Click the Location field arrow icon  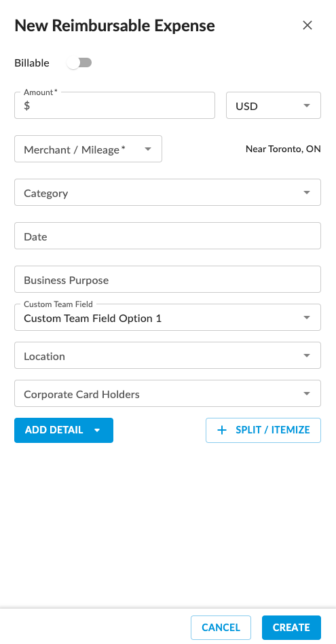click(306, 356)
